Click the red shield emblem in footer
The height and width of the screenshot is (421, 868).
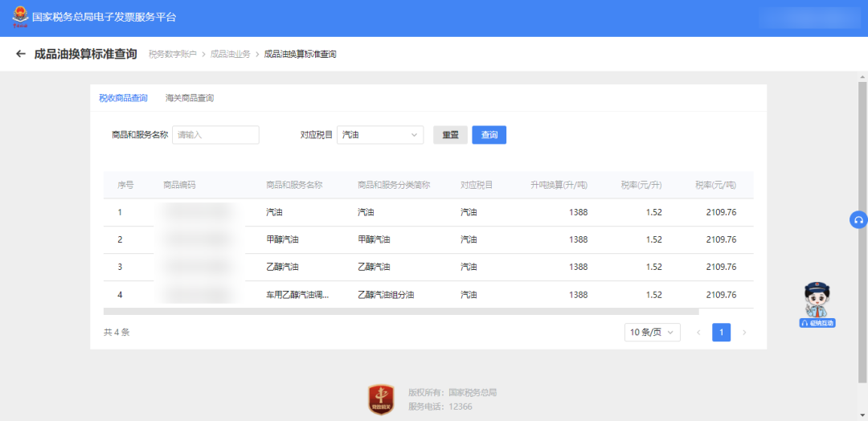381,399
